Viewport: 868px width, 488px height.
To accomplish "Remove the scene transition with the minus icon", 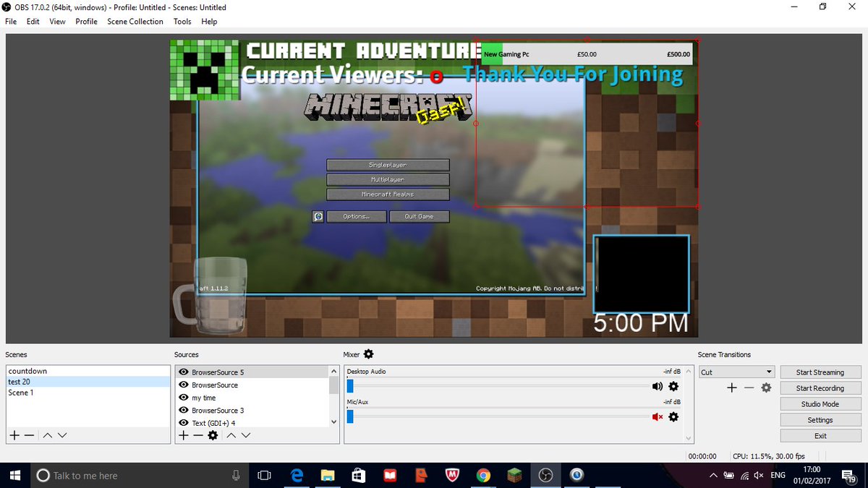I will click(749, 388).
